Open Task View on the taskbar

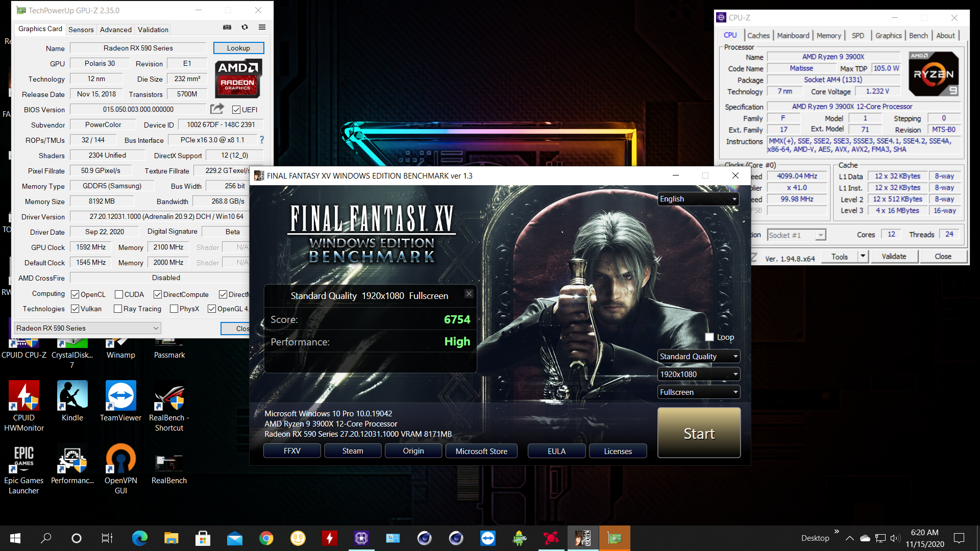pyautogui.click(x=107, y=538)
